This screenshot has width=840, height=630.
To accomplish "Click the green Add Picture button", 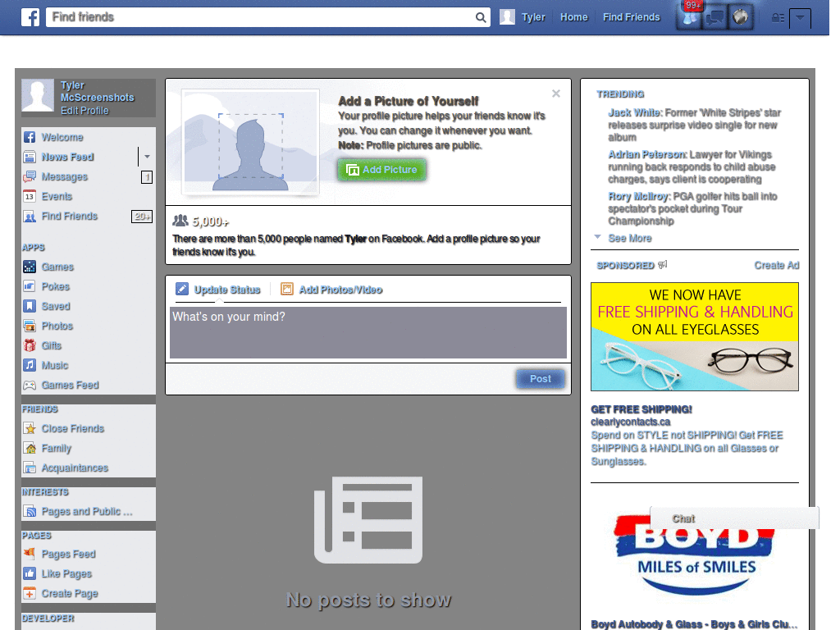I will coord(381,170).
